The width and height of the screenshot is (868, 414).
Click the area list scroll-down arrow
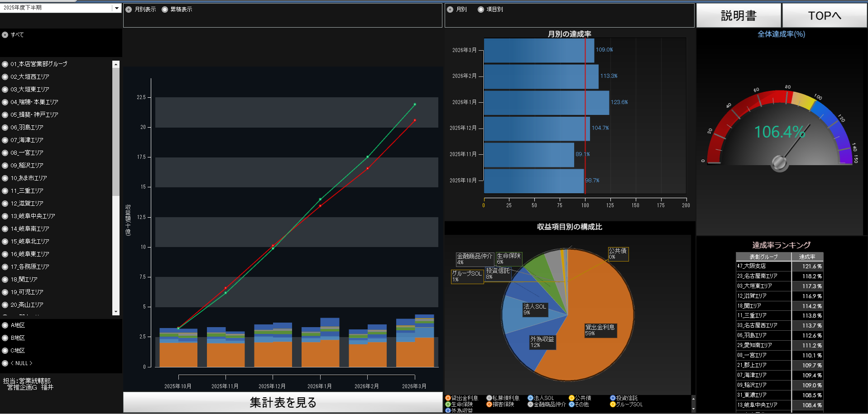click(116, 312)
